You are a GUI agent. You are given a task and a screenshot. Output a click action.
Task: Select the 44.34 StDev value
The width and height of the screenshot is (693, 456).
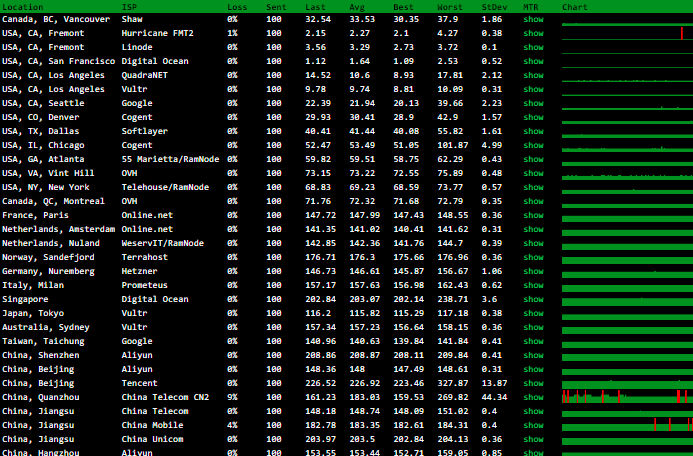[495, 397]
